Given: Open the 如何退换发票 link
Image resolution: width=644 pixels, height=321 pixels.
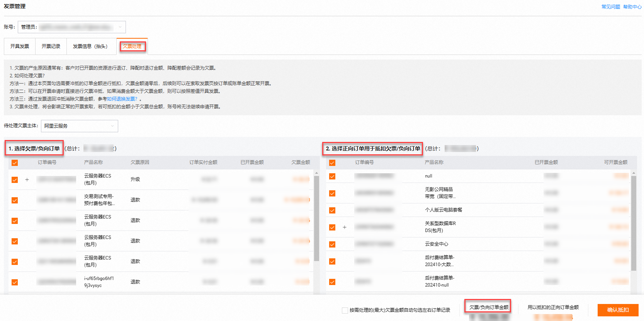Looking at the screenshot, I should [122, 99].
